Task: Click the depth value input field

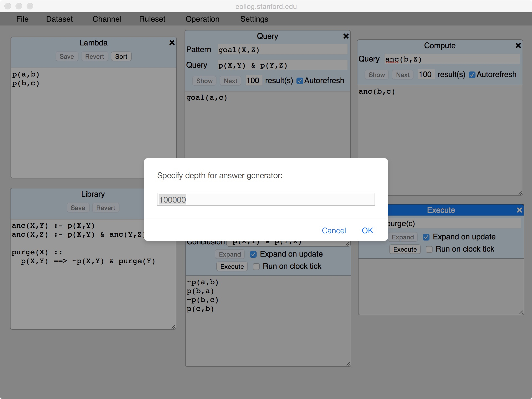Action: coord(266,199)
